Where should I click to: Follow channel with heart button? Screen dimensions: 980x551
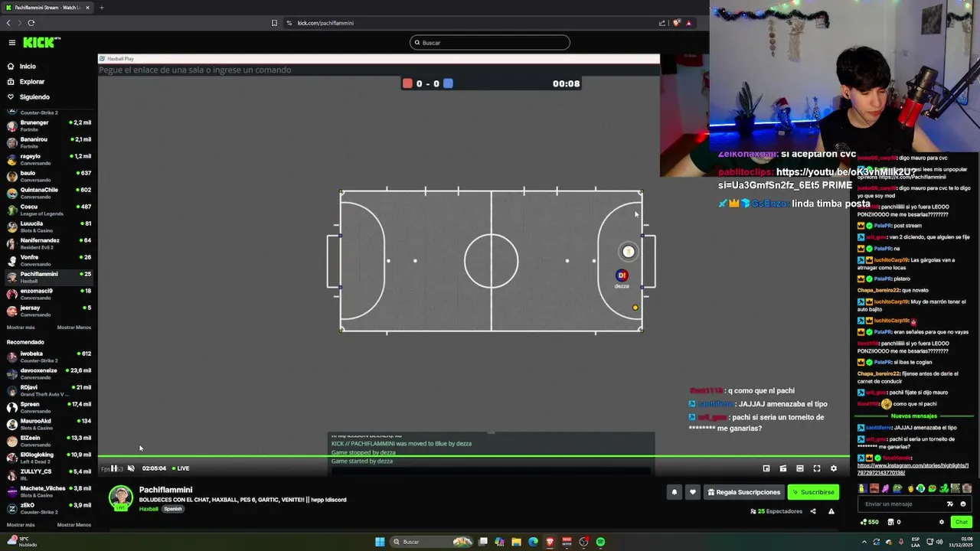tap(693, 492)
